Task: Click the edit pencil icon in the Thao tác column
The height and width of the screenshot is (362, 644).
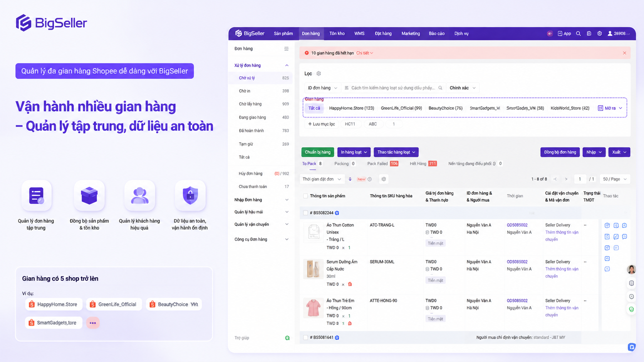Action: click(616, 237)
